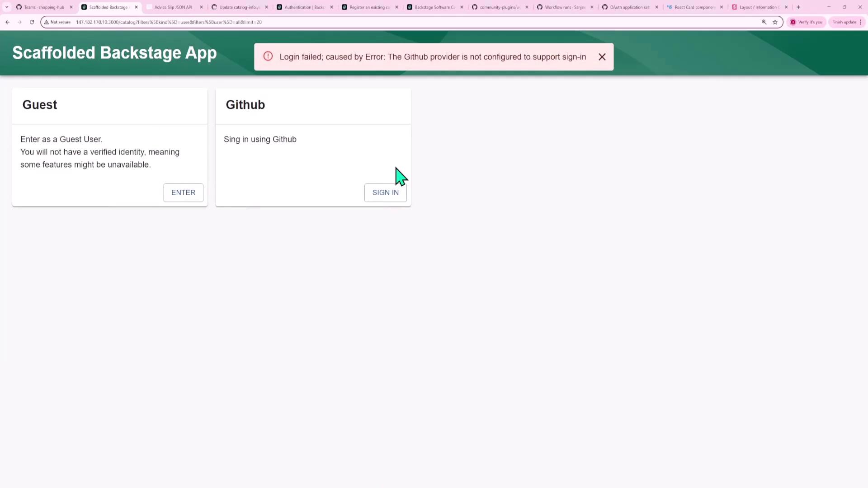Click the ENTER button on Guest card
This screenshot has height=488, width=868.
click(183, 192)
